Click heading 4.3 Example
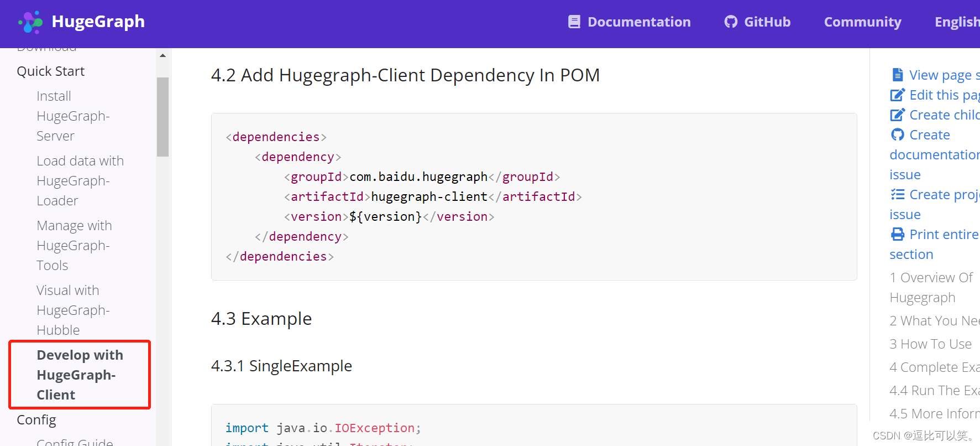The image size is (980, 446). (261, 318)
